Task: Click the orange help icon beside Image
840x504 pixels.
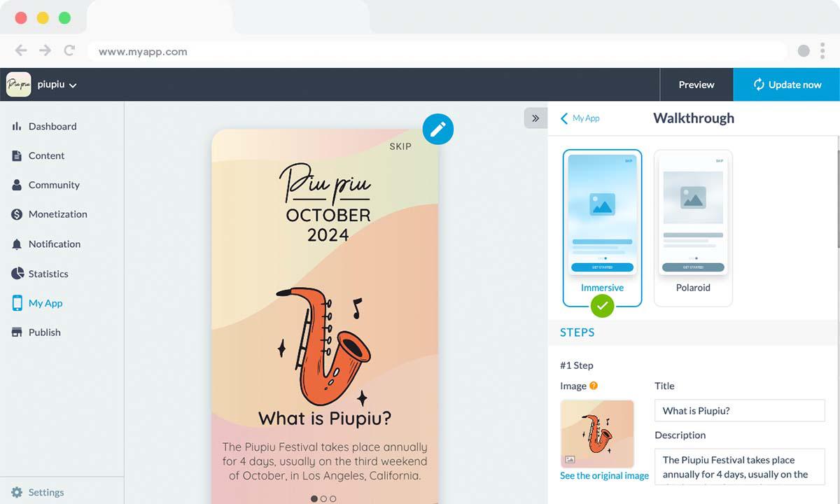Action: pos(594,386)
